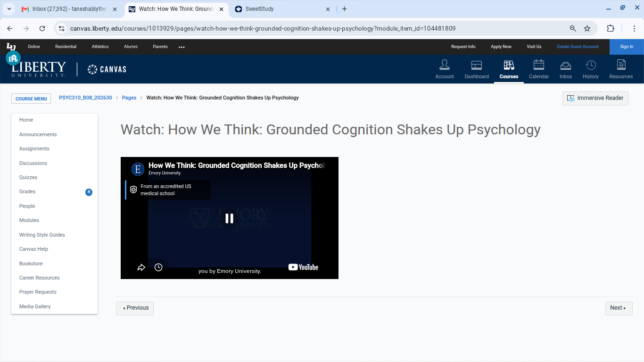This screenshot has width=644, height=362.
Task: Open Discussions in course menu
Action: [33, 163]
